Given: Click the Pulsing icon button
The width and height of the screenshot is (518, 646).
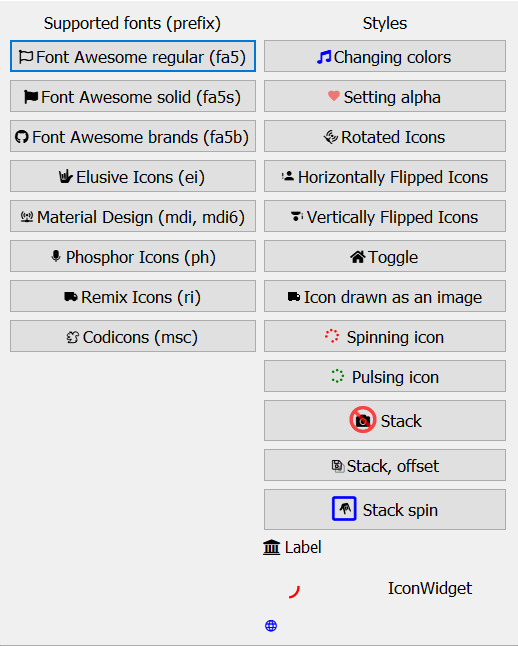Looking at the screenshot, I should click(384, 376).
